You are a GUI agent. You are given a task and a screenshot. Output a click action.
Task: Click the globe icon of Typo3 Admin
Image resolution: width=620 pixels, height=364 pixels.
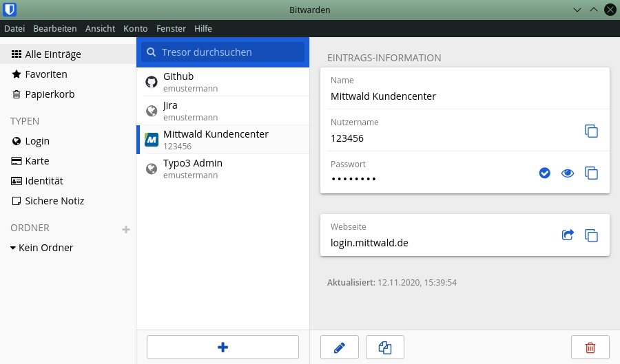(x=152, y=169)
